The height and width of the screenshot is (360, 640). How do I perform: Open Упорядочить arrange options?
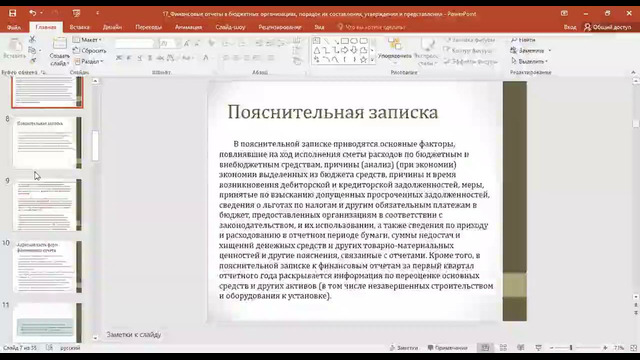pyautogui.click(x=394, y=52)
